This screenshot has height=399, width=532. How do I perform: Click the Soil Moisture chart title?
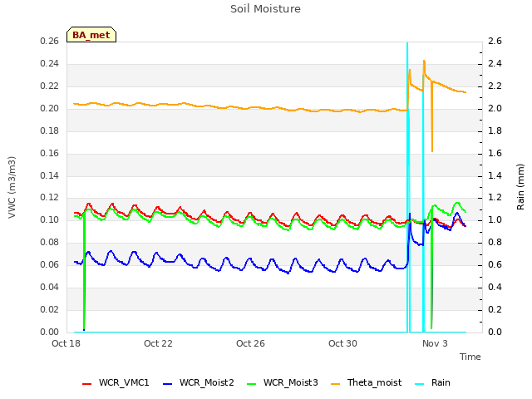coord(265,9)
